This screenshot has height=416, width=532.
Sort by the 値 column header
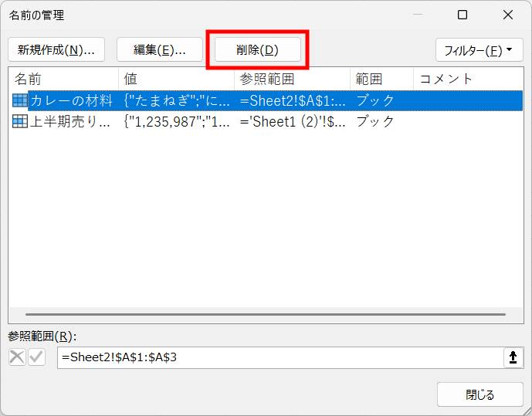click(176, 79)
